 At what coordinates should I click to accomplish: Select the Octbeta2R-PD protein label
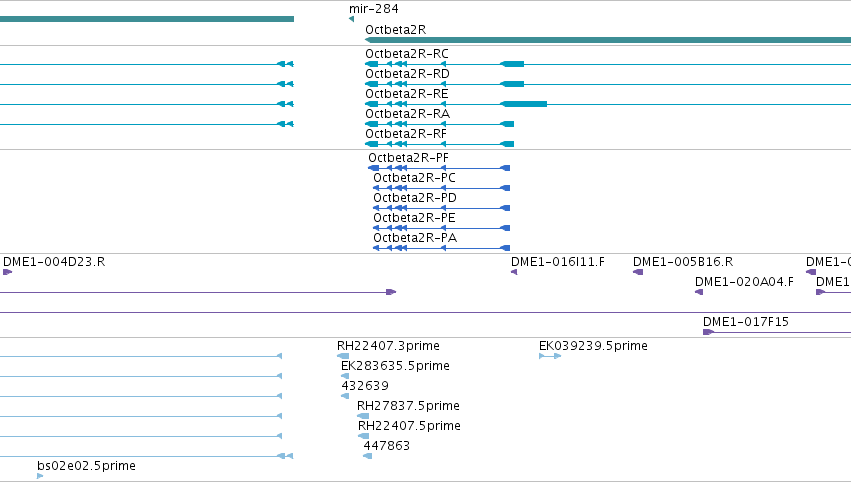point(415,198)
